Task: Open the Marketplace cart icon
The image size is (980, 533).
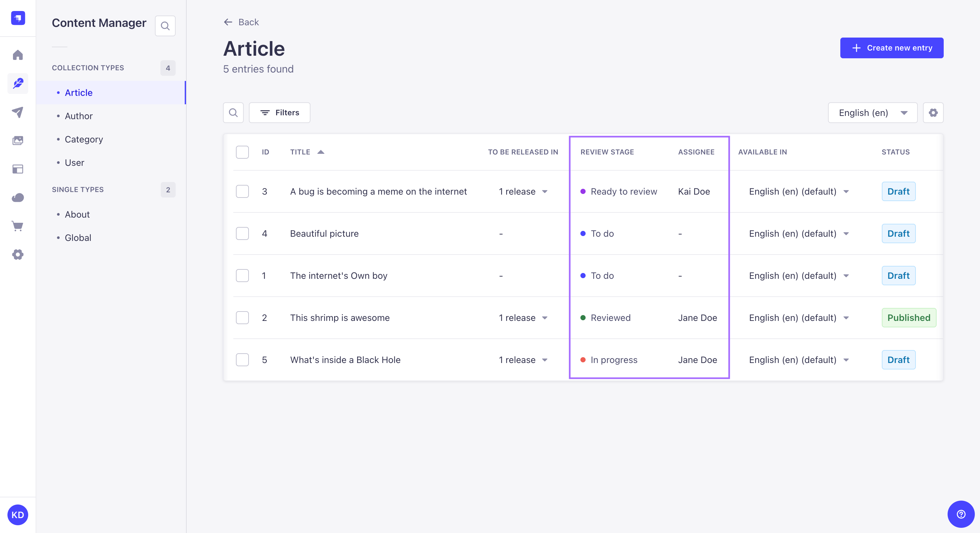Action: (x=17, y=226)
